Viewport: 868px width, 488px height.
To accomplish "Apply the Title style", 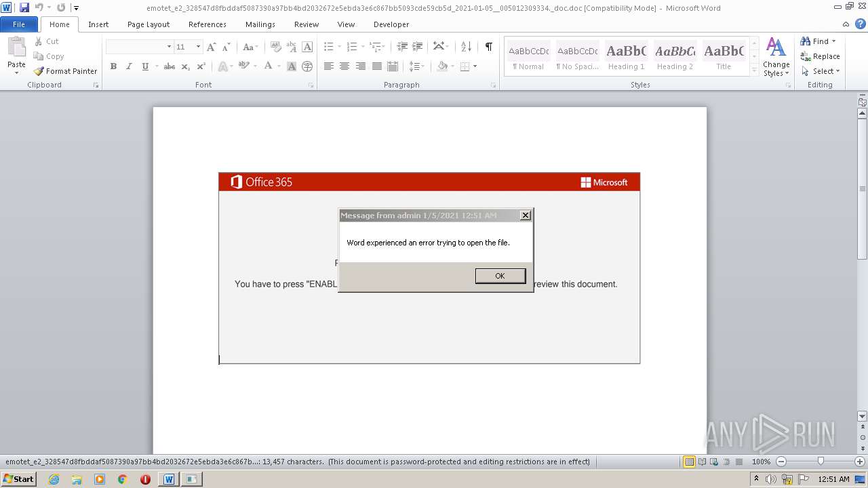I will click(724, 58).
